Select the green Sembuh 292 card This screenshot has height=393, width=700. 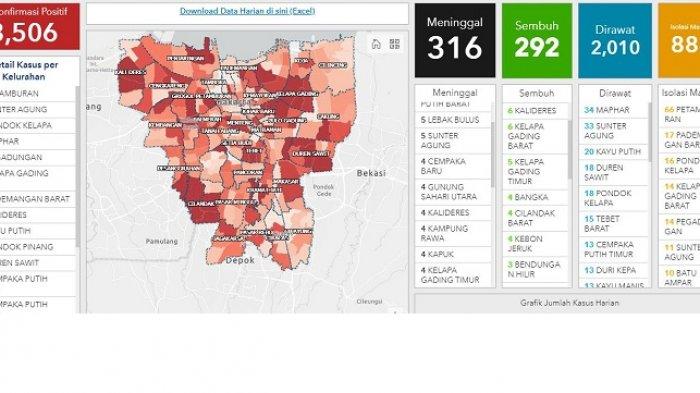coord(537,40)
